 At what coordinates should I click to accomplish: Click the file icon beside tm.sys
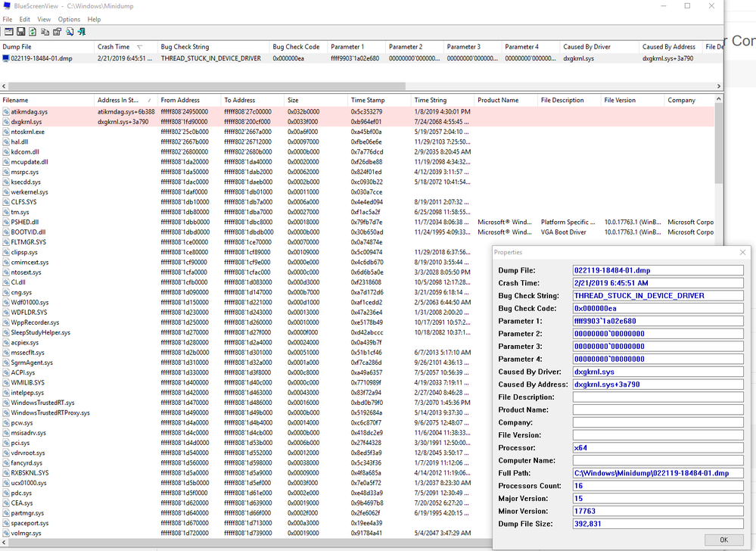coord(6,212)
